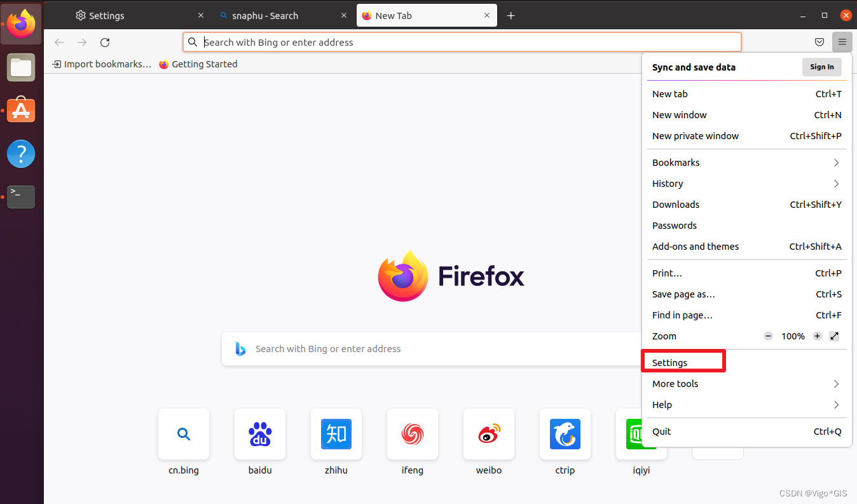The height and width of the screenshot is (504, 857).
Task: Go forward one page
Action: click(x=82, y=42)
